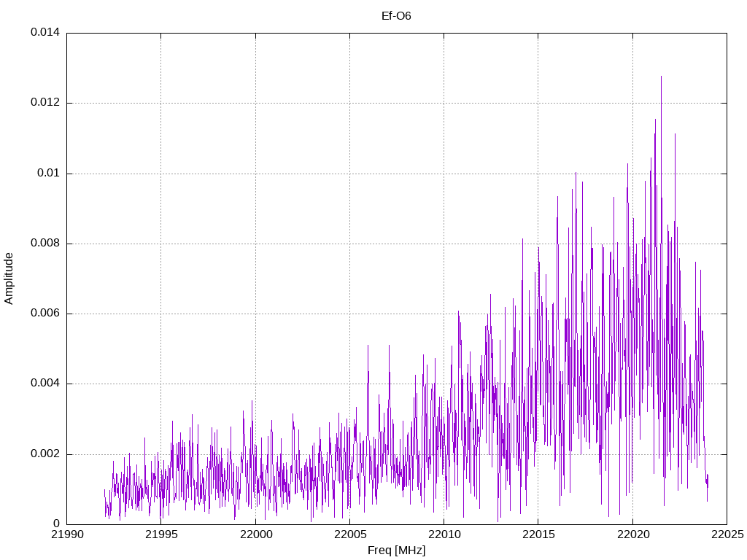The height and width of the screenshot is (560, 747).
Task: Click y-axis tick label 0.014
Action: tap(45, 32)
